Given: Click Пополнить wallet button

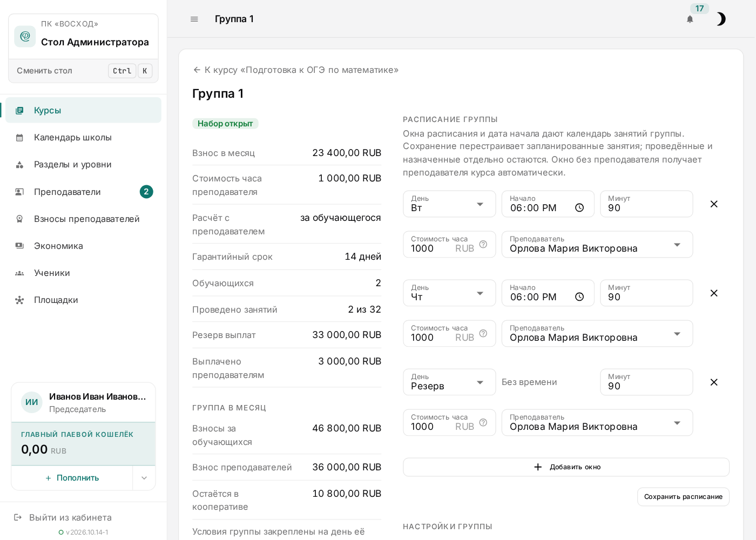Looking at the screenshot, I should (x=72, y=478).
